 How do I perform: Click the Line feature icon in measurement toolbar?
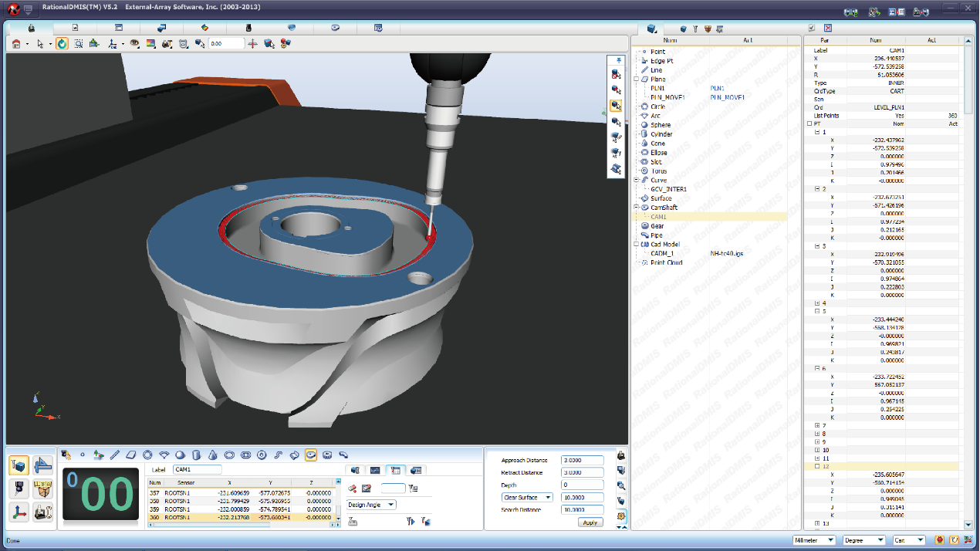(x=115, y=455)
